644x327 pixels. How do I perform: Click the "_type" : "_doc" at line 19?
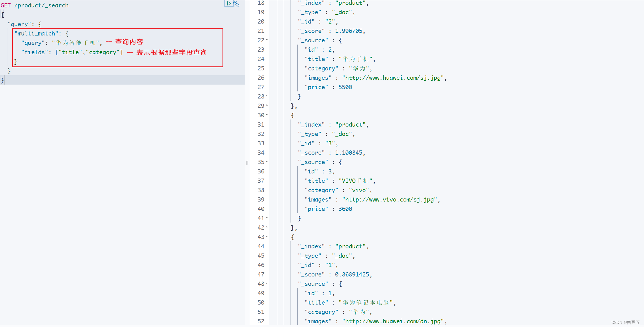326,12
